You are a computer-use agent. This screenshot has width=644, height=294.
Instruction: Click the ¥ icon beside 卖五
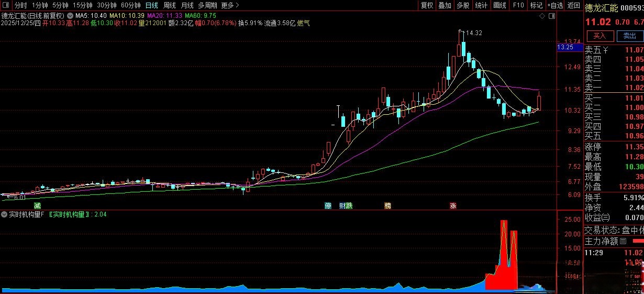(x=606, y=50)
